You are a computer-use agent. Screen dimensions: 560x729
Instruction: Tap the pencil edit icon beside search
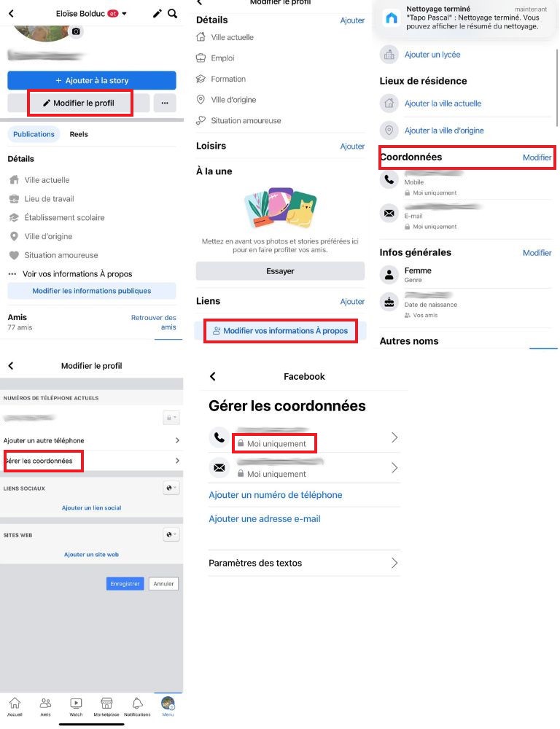pos(157,13)
